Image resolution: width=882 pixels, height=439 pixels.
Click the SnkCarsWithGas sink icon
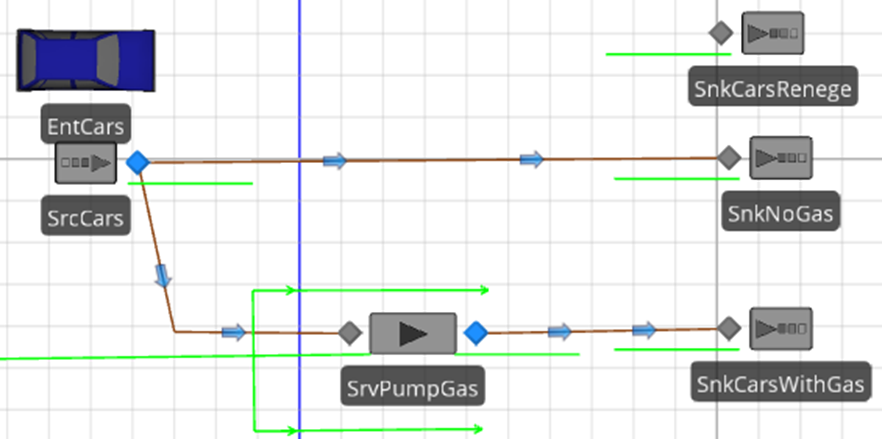tap(781, 329)
